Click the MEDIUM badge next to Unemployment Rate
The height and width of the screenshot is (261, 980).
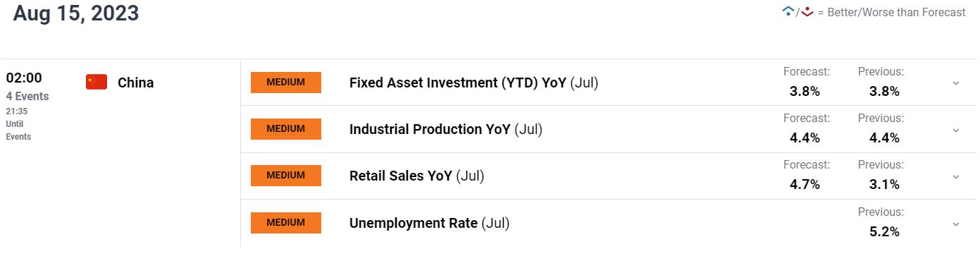click(286, 223)
